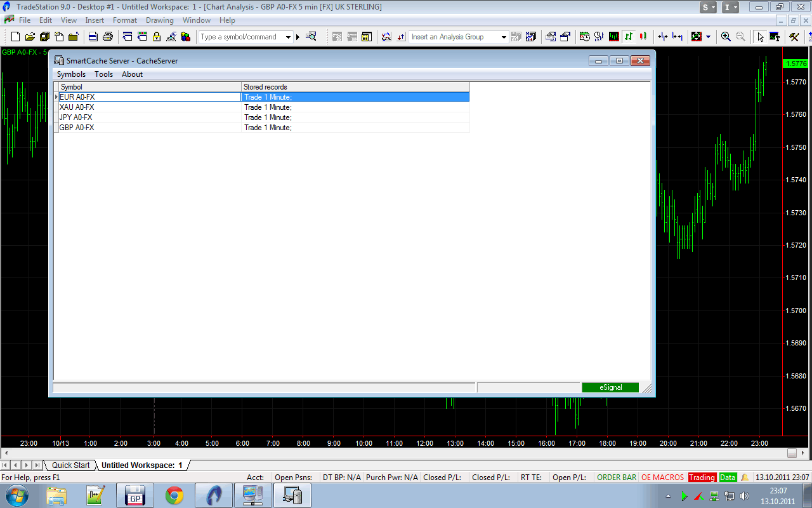The image size is (812, 508).
Task: Click the New document toolbar icon
Action: click(16, 37)
